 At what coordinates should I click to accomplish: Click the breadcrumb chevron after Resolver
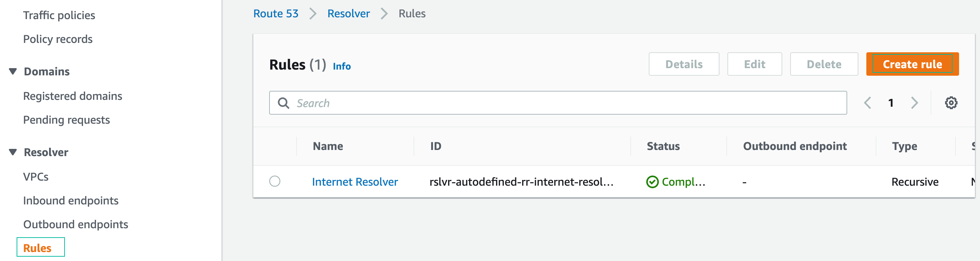[x=384, y=13]
